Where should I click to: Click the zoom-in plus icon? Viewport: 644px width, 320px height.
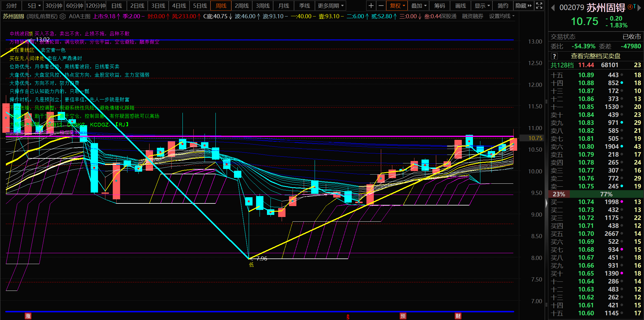[371, 6]
